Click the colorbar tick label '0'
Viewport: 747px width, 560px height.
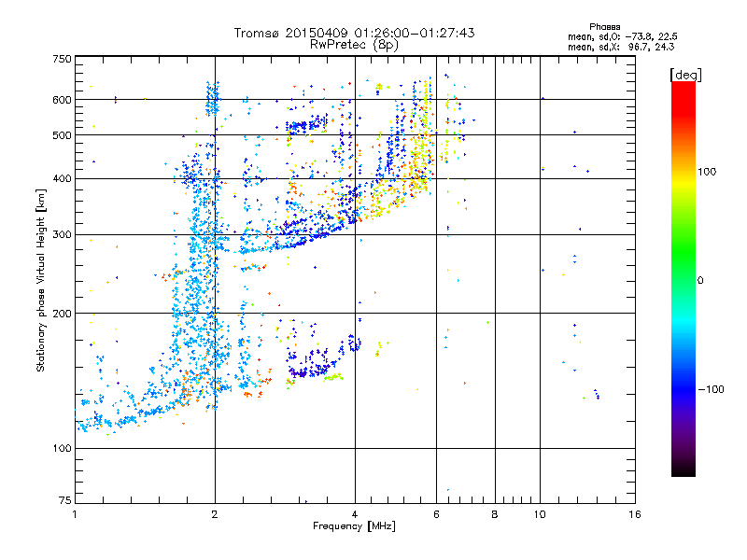click(x=700, y=281)
